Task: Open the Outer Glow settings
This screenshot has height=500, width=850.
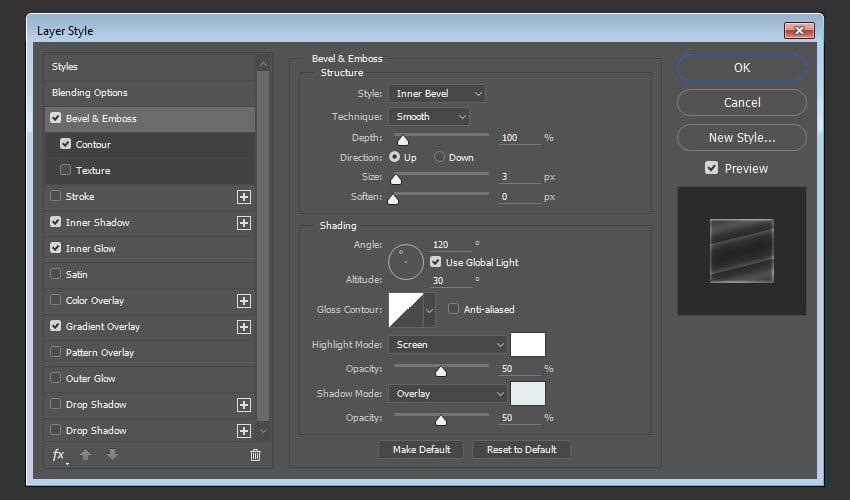Action: [x=91, y=379]
